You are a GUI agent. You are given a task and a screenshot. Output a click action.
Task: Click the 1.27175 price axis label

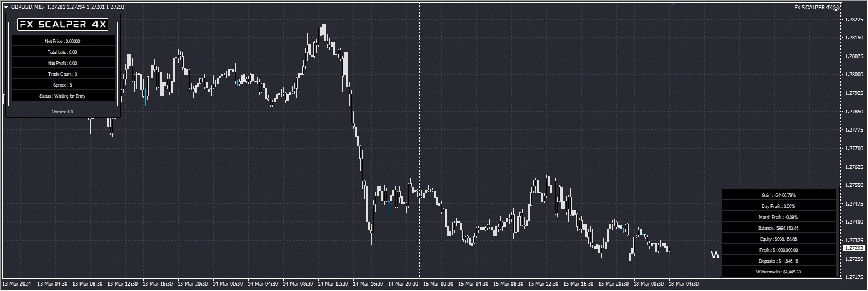tap(854, 277)
